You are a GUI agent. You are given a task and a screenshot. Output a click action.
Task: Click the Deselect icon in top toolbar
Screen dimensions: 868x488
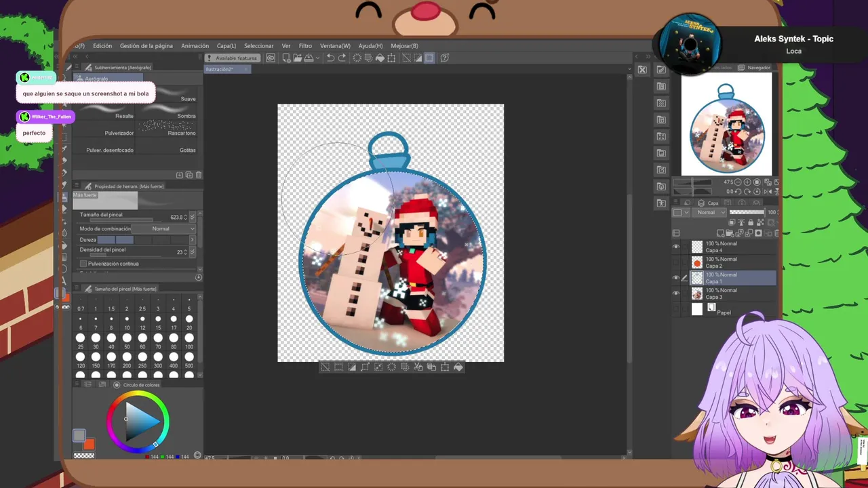(x=406, y=58)
